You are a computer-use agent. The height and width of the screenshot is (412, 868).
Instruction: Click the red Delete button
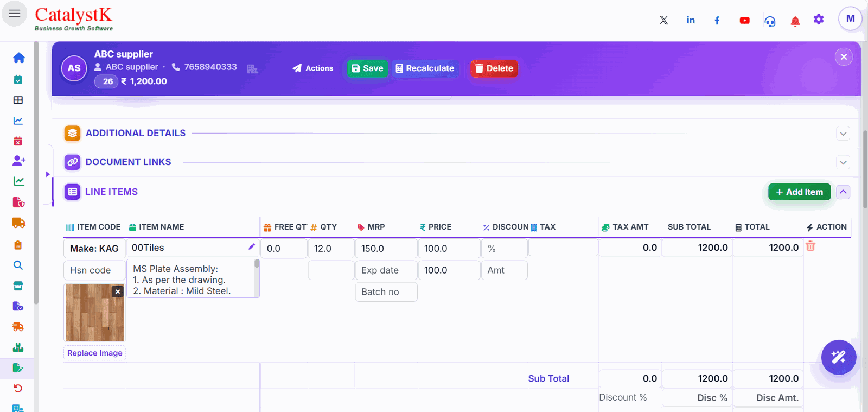coord(494,68)
